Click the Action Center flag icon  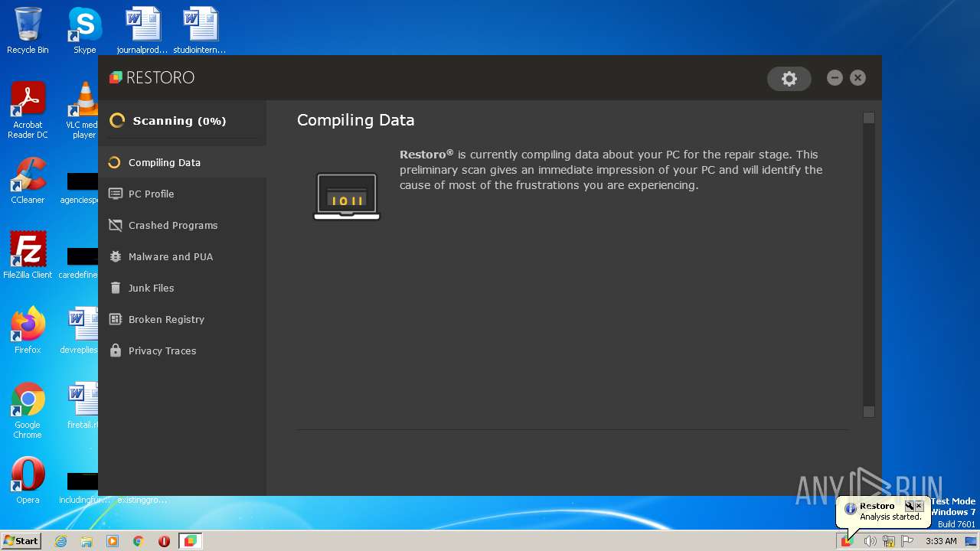click(907, 541)
